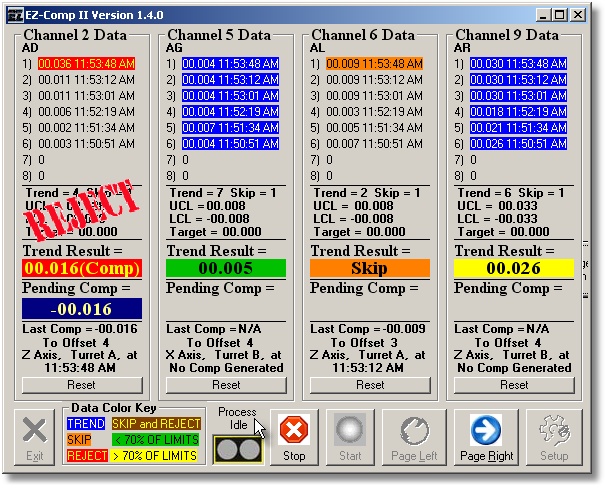Click the Start button

tap(350, 437)
